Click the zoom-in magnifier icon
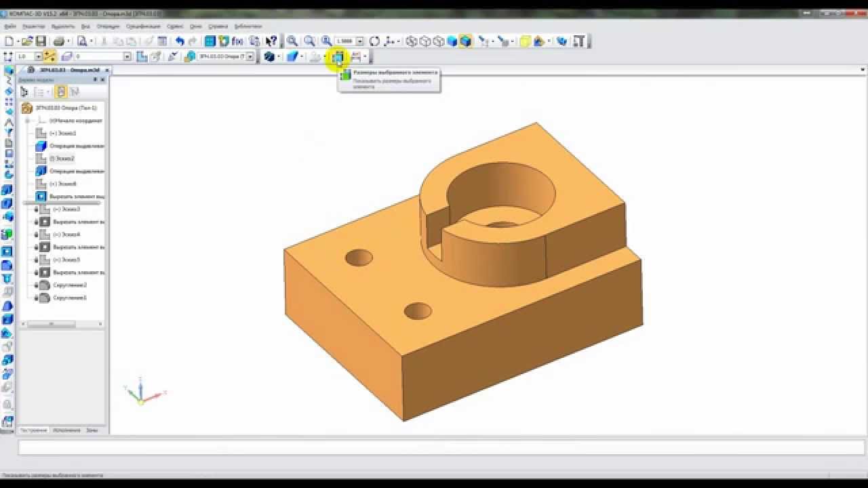The image size is (868, 488). click(x=292, y=41)
